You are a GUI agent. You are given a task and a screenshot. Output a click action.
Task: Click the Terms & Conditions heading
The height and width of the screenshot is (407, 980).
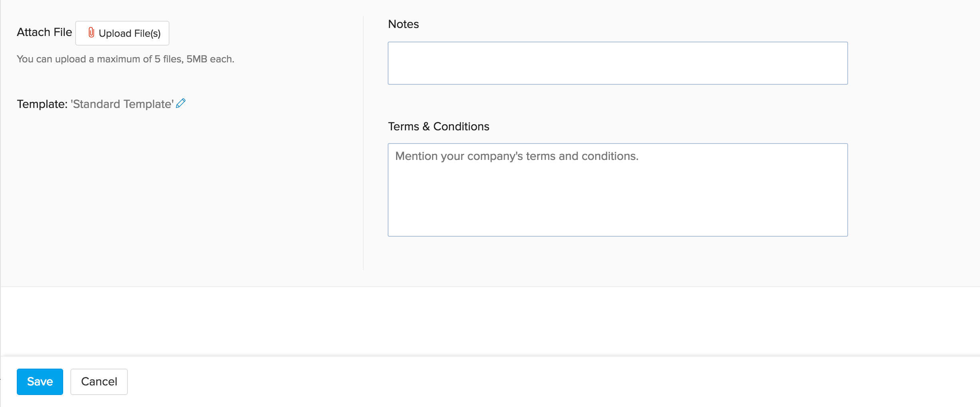click(x=438, y=126)
